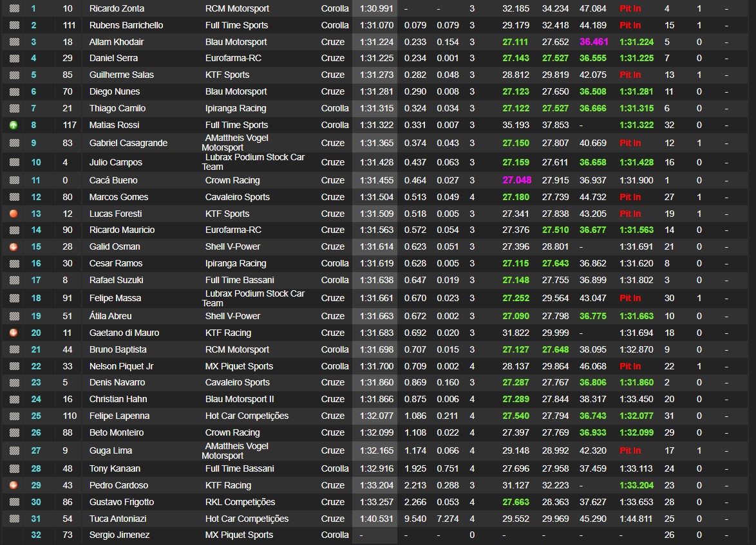Select the name Felipe Massa

point(115,299)
